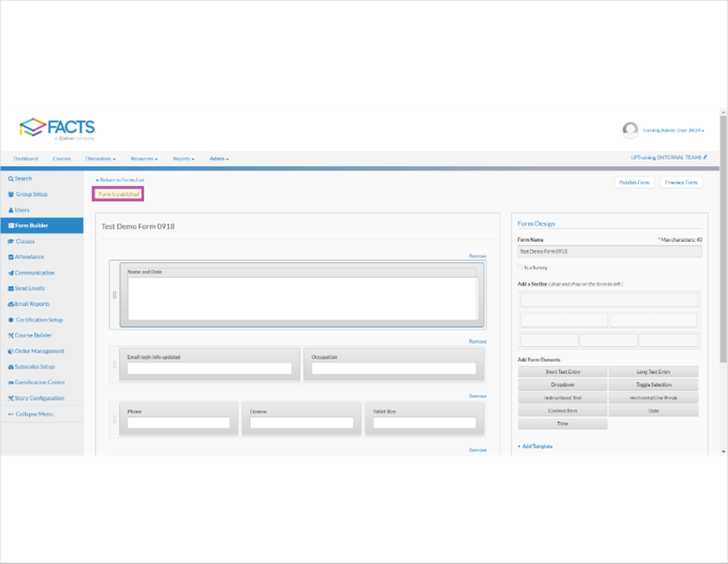Viewport: 728px width, 564px height.
Task: Click the Preview Form button
Action: pos(681,183)
